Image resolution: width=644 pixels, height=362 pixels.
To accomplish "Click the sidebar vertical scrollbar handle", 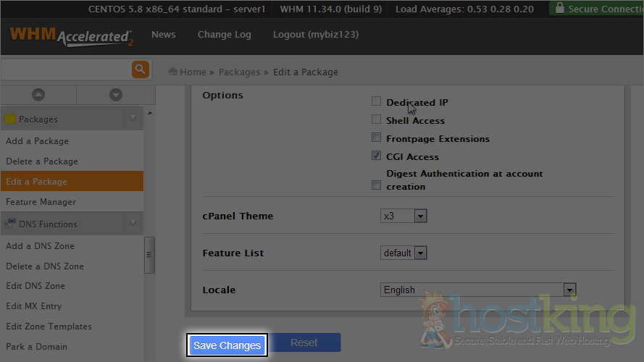I will 149,255.
